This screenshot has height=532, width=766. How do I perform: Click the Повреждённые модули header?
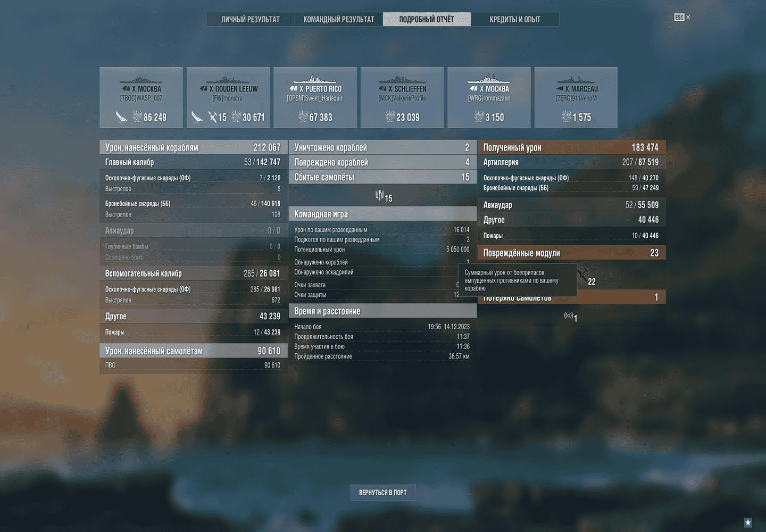pyautogui.click(x=572, y=253)
